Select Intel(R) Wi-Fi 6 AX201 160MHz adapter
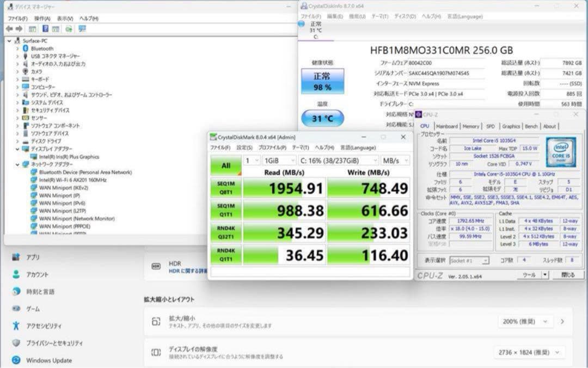This screenshot has height=368, width=588. click(x=72, y=180)
